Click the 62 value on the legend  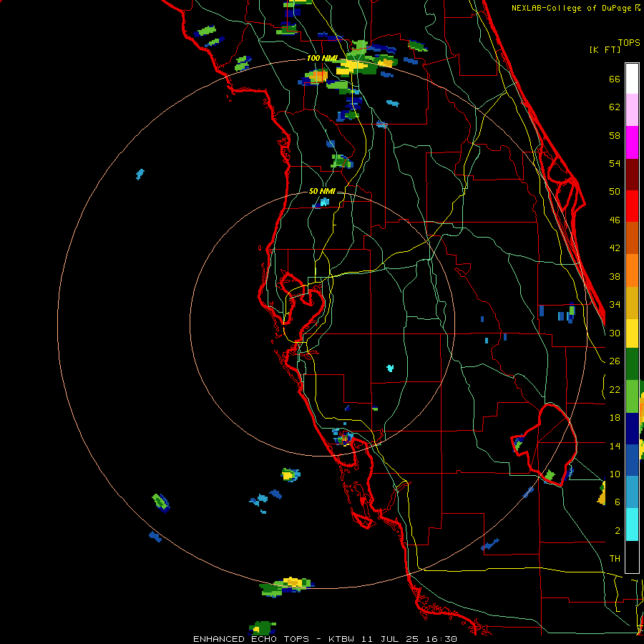615,107
